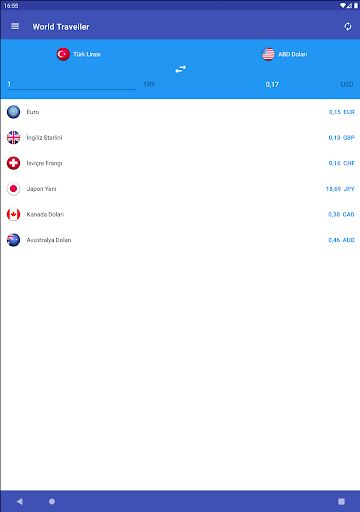This screenshot has height=512, width=360.
Task: Tap the 0,13 GBP value
Action: click(x=341, y=138)
